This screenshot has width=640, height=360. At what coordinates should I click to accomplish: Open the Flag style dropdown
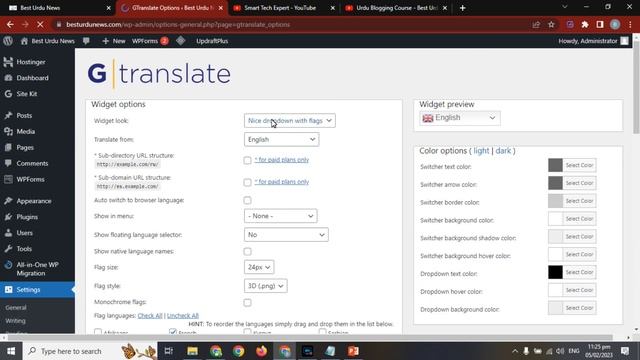coord(265,286)
